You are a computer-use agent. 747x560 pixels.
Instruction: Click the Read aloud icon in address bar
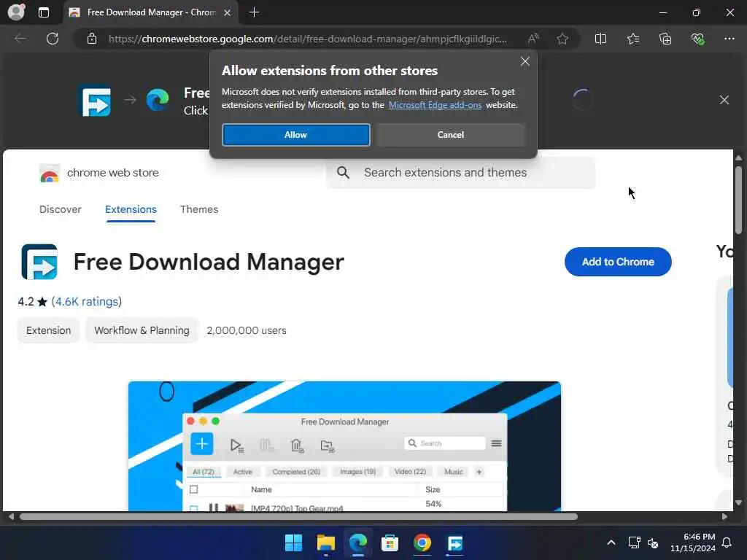click(x=533, y=39)
